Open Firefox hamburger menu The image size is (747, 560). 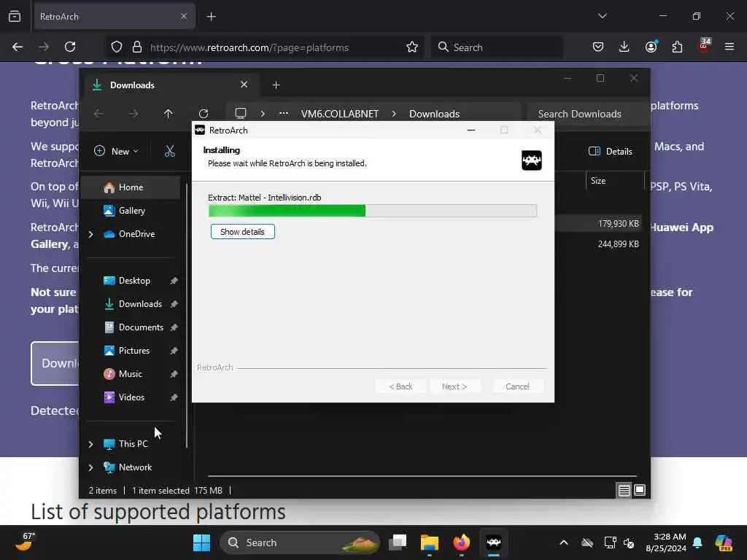729,47
